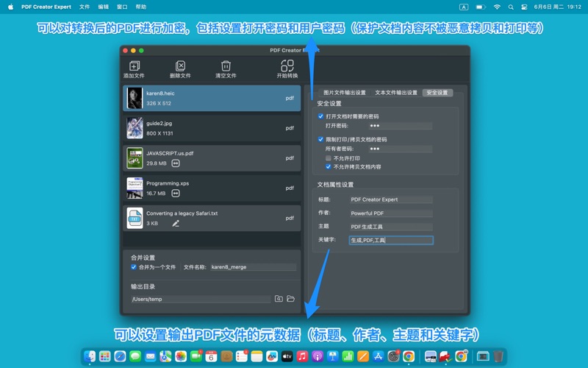Click the 打开密码 password field
The width and height of the screenshot is (588, 368).
pyautogui.click(x=400, y=126)
